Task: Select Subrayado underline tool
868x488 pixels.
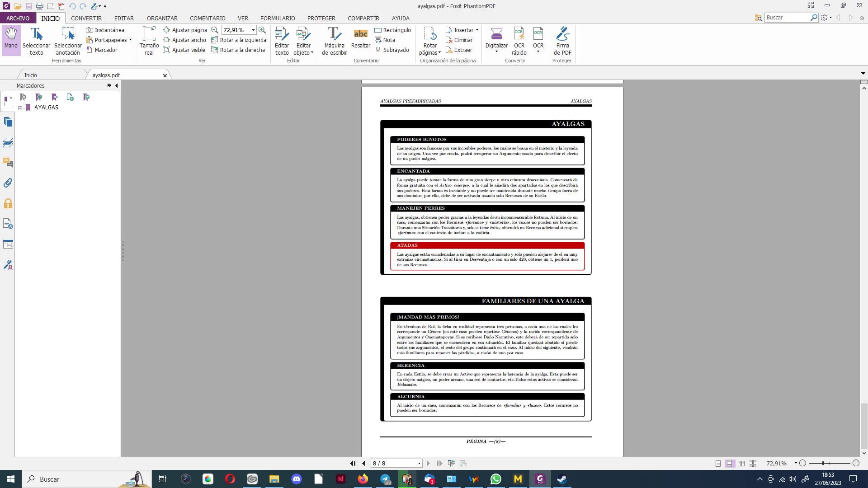Action: click(x=392, y=50)
